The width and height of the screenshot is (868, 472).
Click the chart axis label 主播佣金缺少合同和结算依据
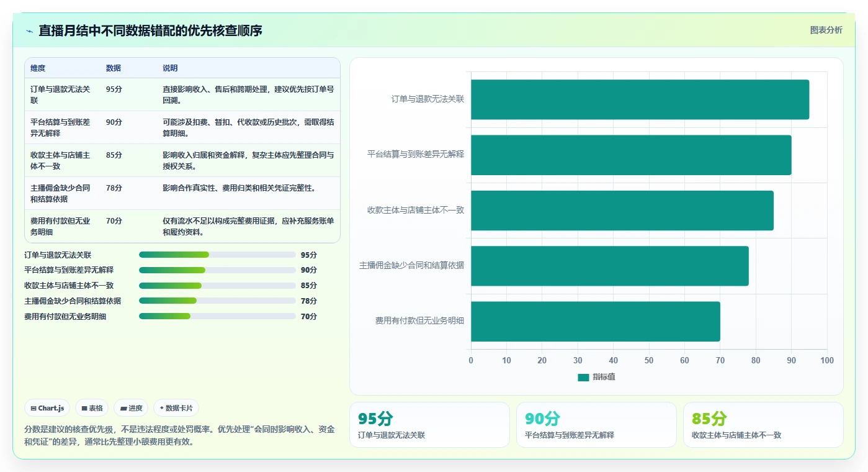[x=411, y=266]
